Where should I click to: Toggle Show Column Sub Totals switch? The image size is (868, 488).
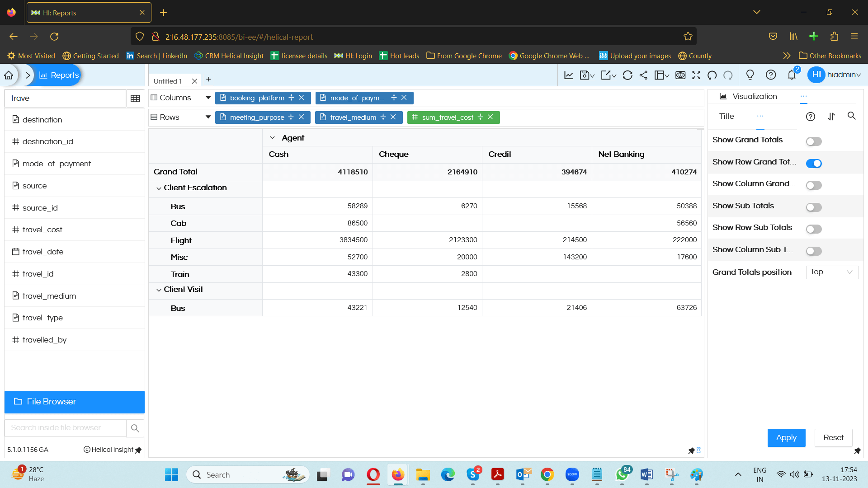(x=814, y=251)
